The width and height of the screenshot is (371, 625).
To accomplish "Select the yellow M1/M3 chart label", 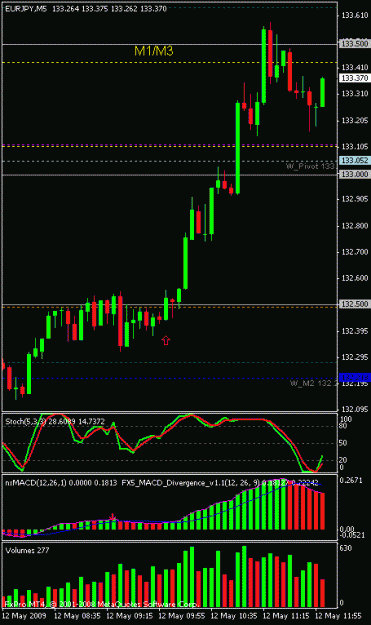I will click(x=153, y=51).
